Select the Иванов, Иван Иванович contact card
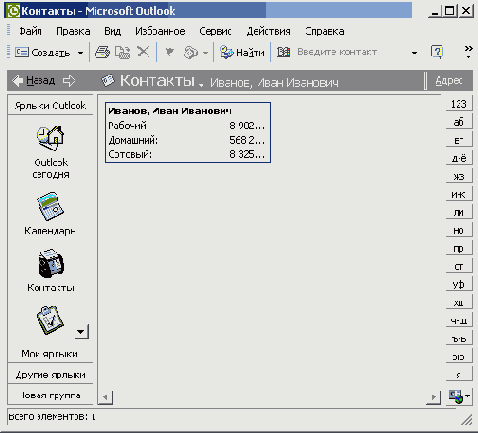Viewport: 478px width, 433px height. point(188,132)
